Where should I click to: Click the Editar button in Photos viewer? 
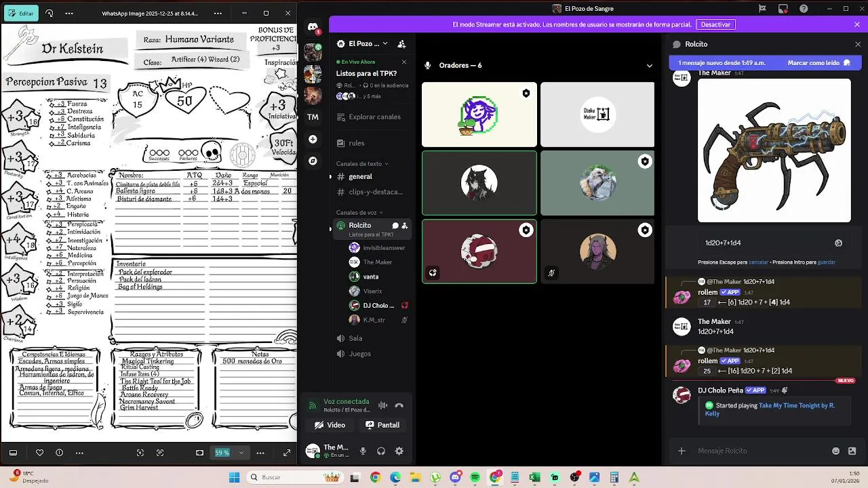tap(20, 13)
